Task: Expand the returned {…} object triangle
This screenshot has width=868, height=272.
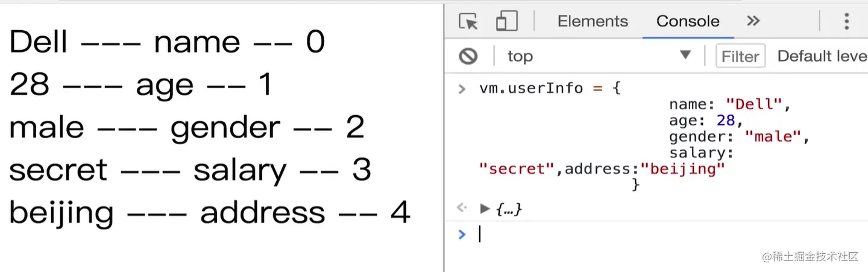Action: (x=485, y=209)
